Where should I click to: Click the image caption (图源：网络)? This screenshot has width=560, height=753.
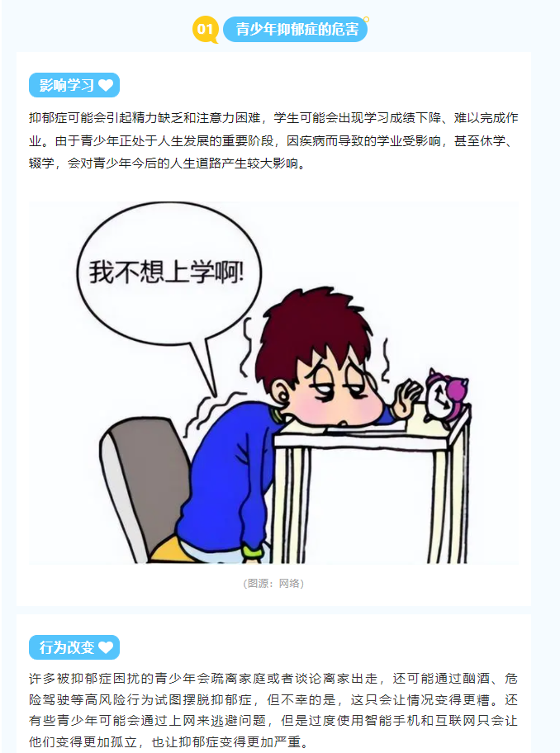click(273, 584)
